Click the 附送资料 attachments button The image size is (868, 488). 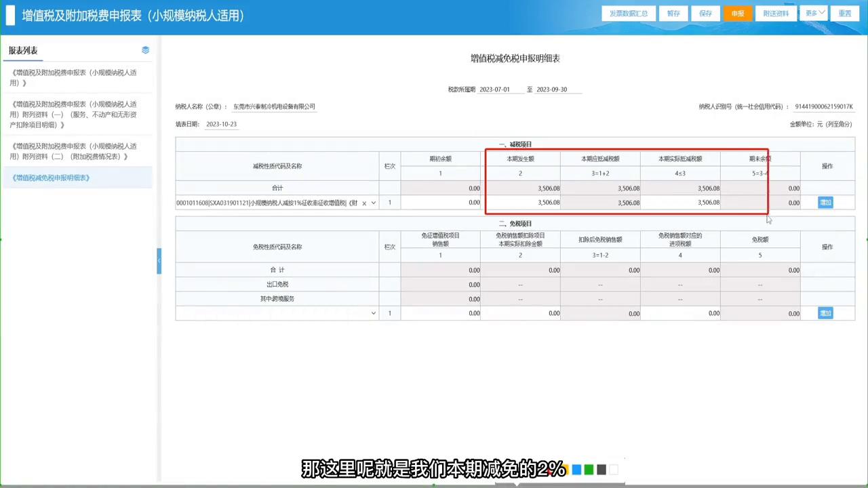coord(776,13)
